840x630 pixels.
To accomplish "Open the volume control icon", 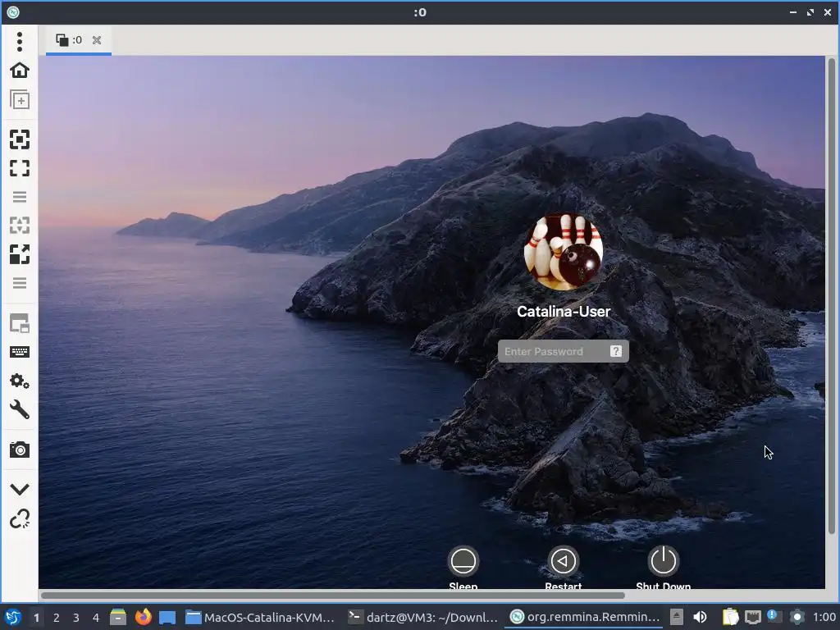I will (x=700, y=618).
